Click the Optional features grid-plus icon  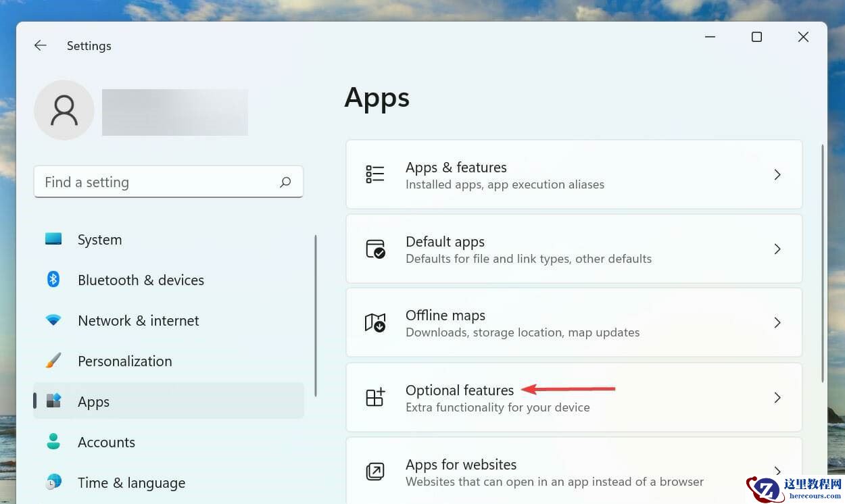click(375, 397)
